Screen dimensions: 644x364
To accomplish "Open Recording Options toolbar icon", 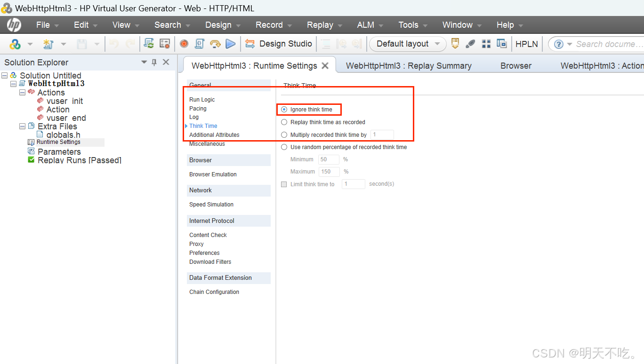I will (164, 44).
